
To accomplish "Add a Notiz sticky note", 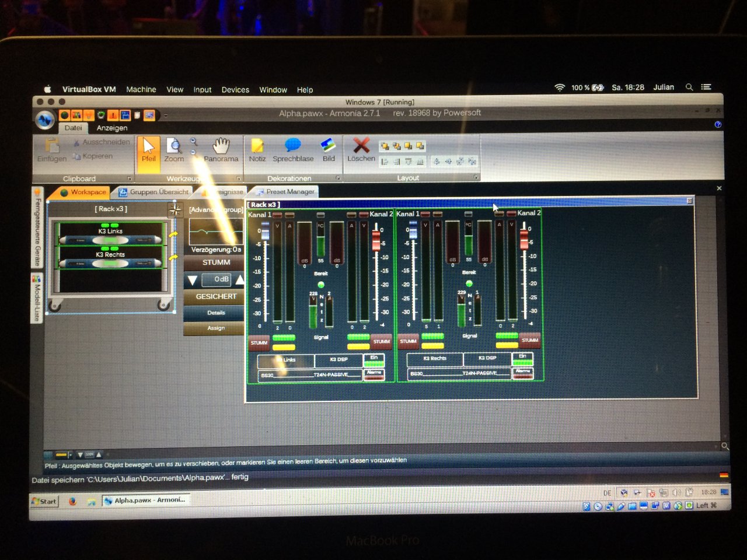I will click(x=257, y=150).
